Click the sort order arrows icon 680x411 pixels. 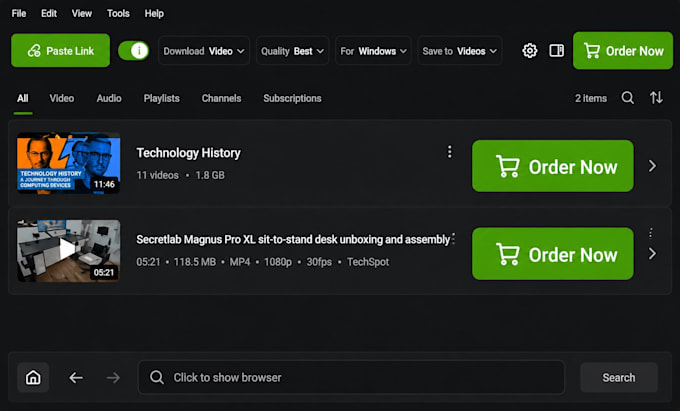point(656,98)
